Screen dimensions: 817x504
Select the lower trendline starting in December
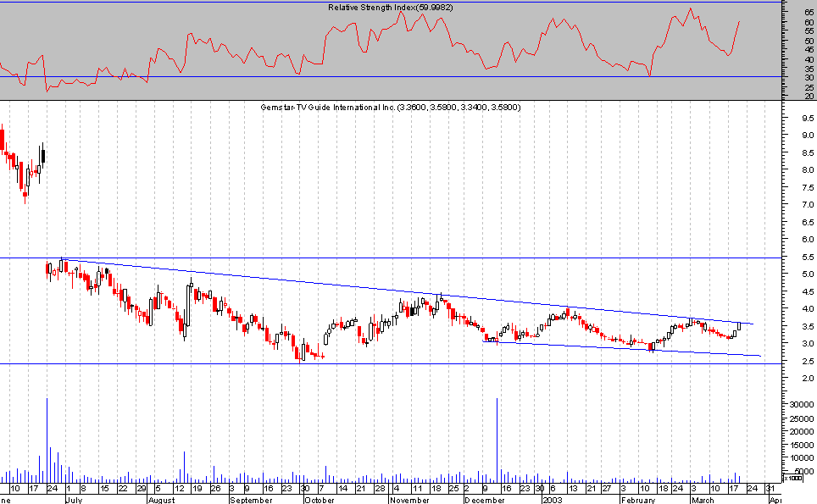click(x=622, y=349)
